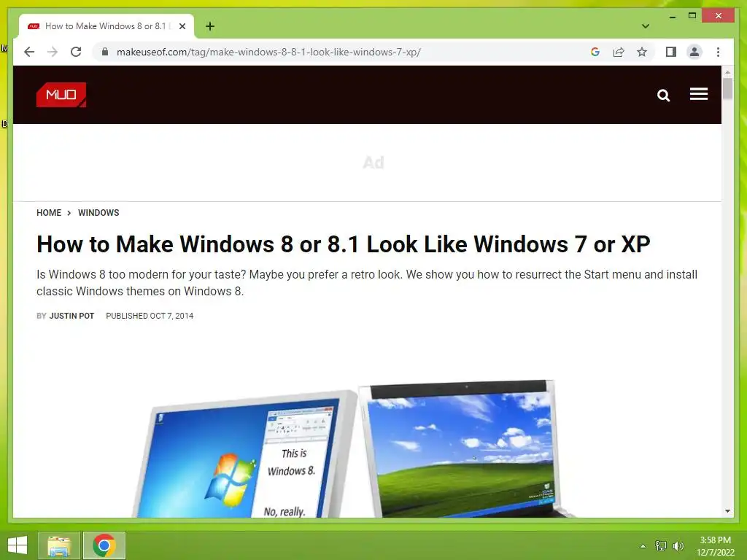Open the WINDOWS breadcrumb category

click(x=98, y=213)
